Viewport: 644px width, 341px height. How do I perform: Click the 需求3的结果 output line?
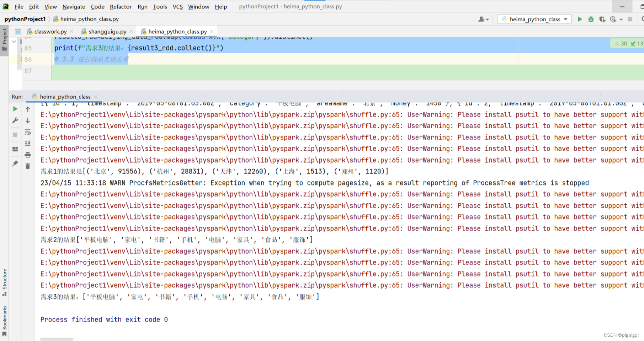pyautogui.click(x=180, y=297)
